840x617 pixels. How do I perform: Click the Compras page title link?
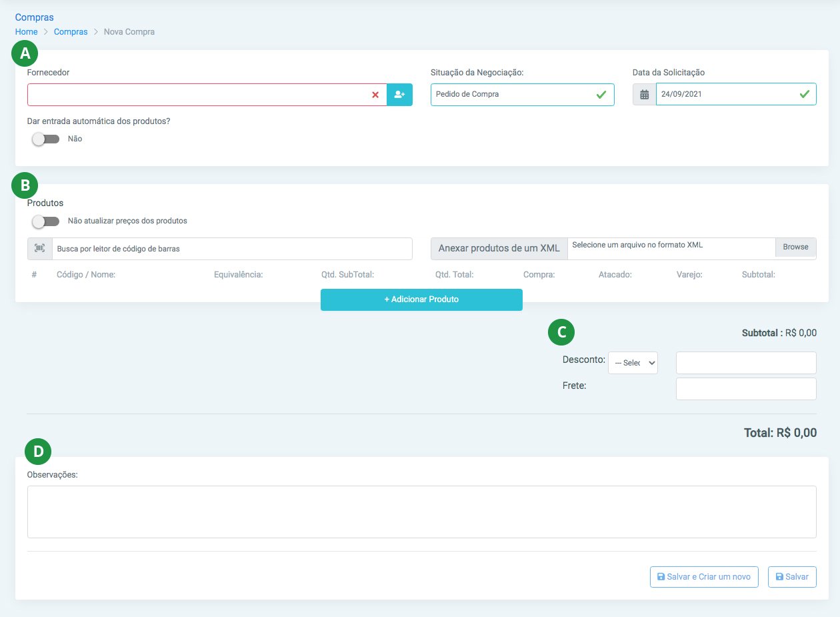click(34, 17)
